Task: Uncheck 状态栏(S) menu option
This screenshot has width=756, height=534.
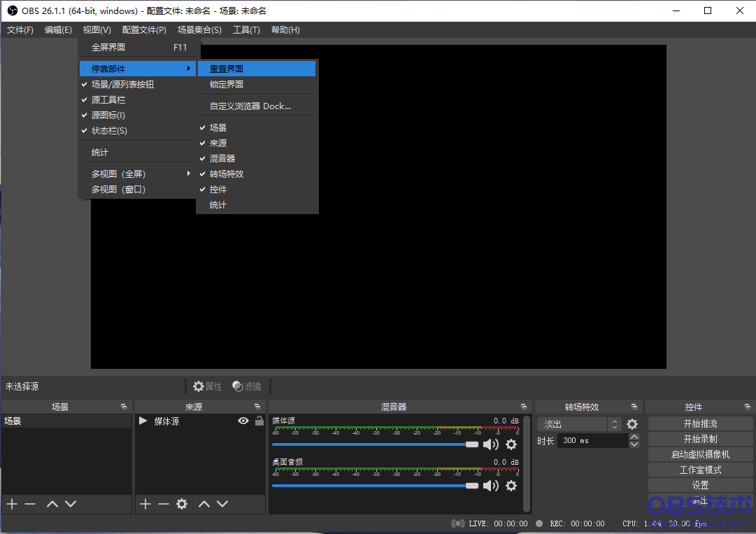Action: click(137, 131)
